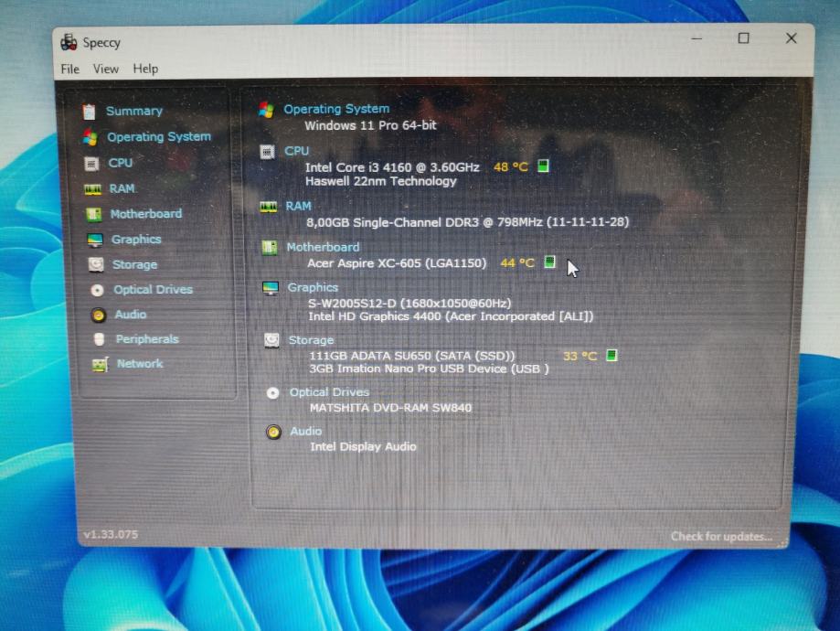Click 111GB ADATA SU650 storage line
Image resolution: width=840 pixels, height=631 pixels.
click(411, 356)
